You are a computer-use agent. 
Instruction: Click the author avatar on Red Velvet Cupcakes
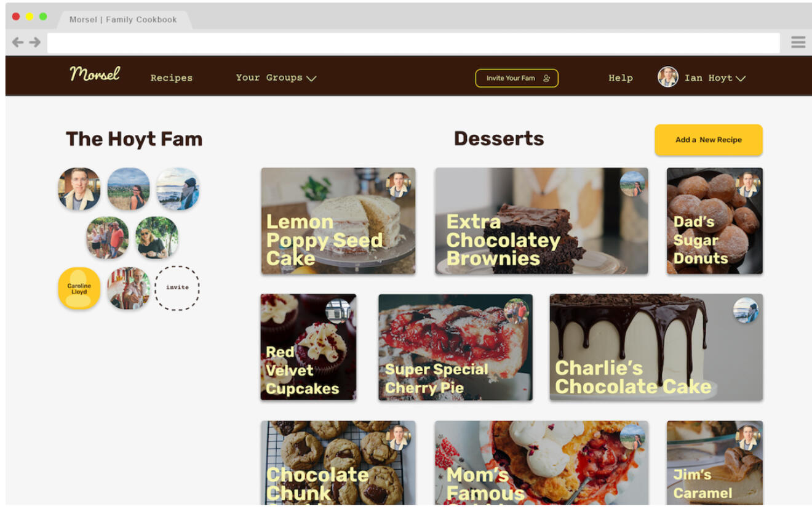[338, 311]
